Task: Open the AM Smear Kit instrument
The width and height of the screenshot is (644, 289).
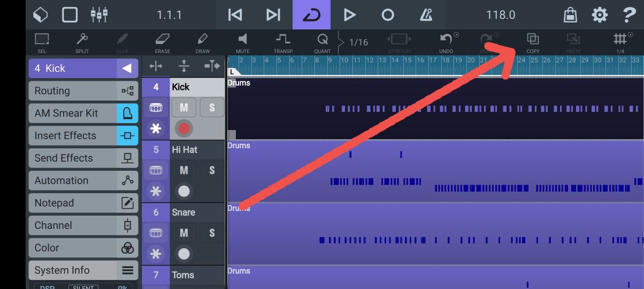Action: click(83, 113)
